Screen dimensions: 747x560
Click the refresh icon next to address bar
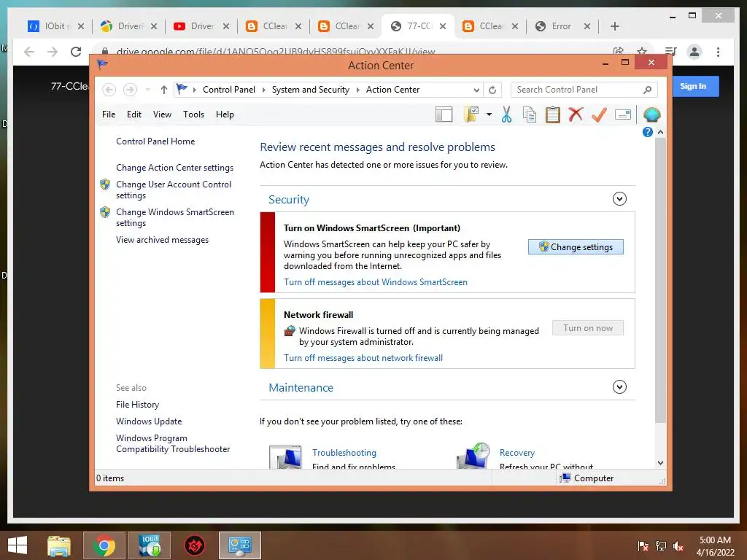[492, 90]
